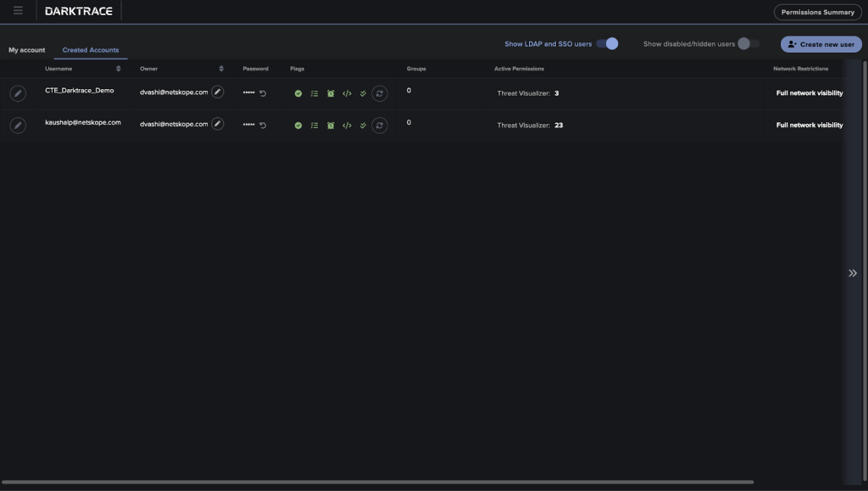Switch to the My account tab
The image size is (868, 491).
[26, 50]
